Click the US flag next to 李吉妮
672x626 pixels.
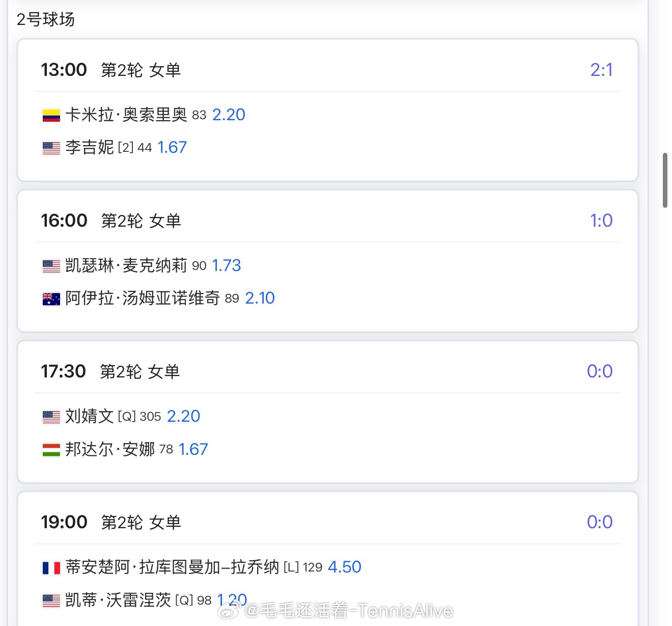pos(51,148)
